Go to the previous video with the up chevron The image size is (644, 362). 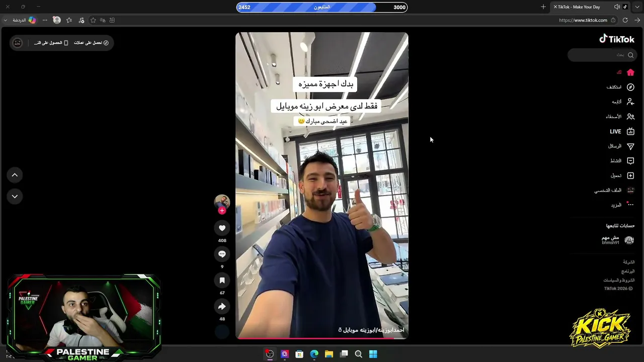(15, 175)
